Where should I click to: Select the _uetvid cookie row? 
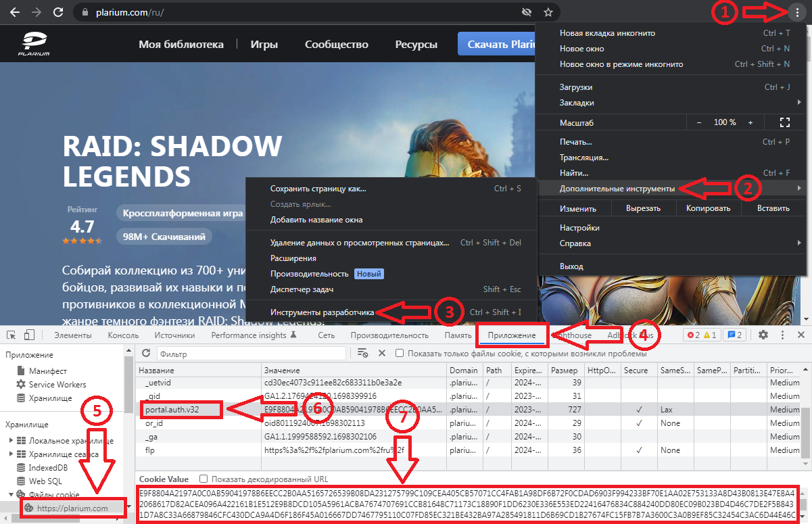(x=469, y=383)
